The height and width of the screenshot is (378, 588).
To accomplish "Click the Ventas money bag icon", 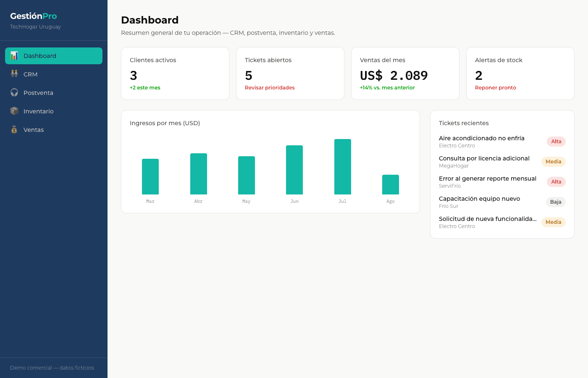I will [14, 130].
